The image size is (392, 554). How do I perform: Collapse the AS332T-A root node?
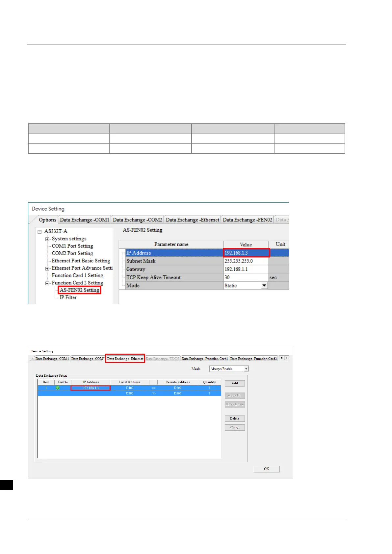tap(40, 232)
